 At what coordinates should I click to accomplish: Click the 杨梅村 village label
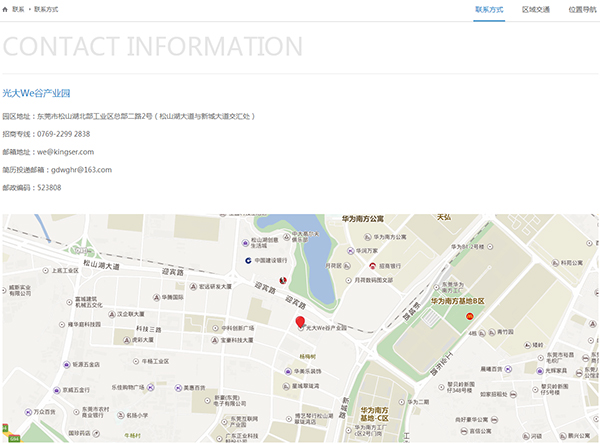tap(308, 356)
